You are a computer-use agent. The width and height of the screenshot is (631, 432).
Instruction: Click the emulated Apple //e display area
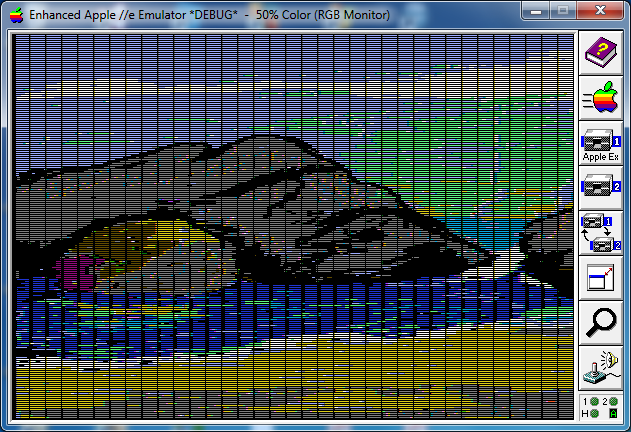click(x=294, y=226)
